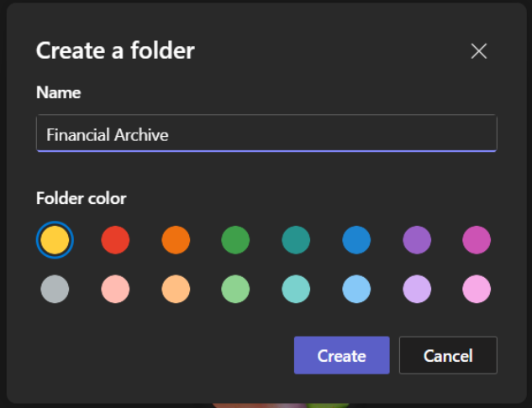The image size is (532, 408).
Task: Close the Create a folder dialog
Action: [x=479, y=51]
